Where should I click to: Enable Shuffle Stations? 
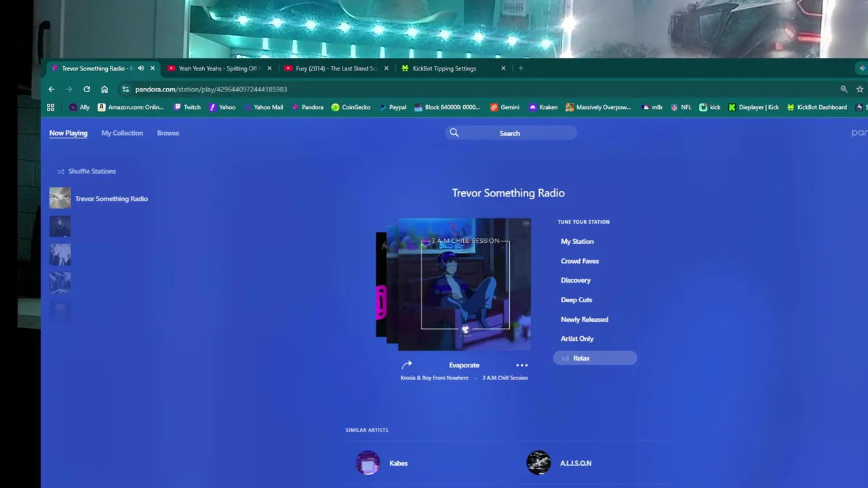(87, 171)
